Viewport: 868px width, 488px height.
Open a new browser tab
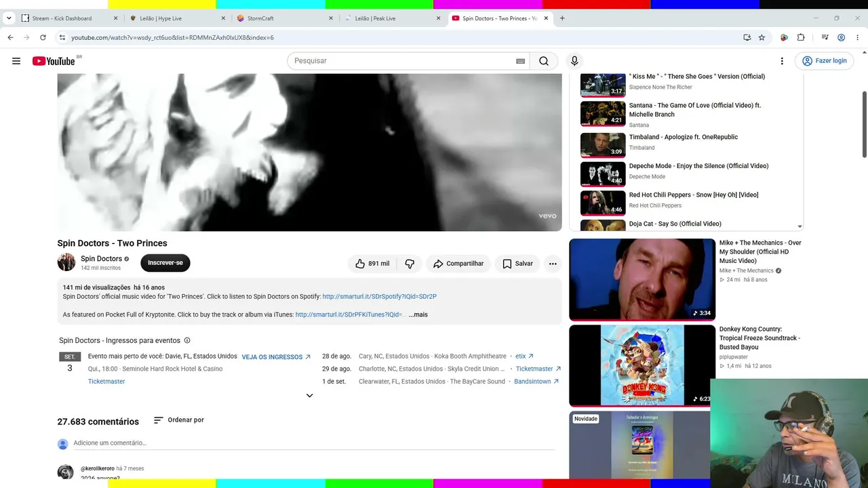click(x=562, y=18)
